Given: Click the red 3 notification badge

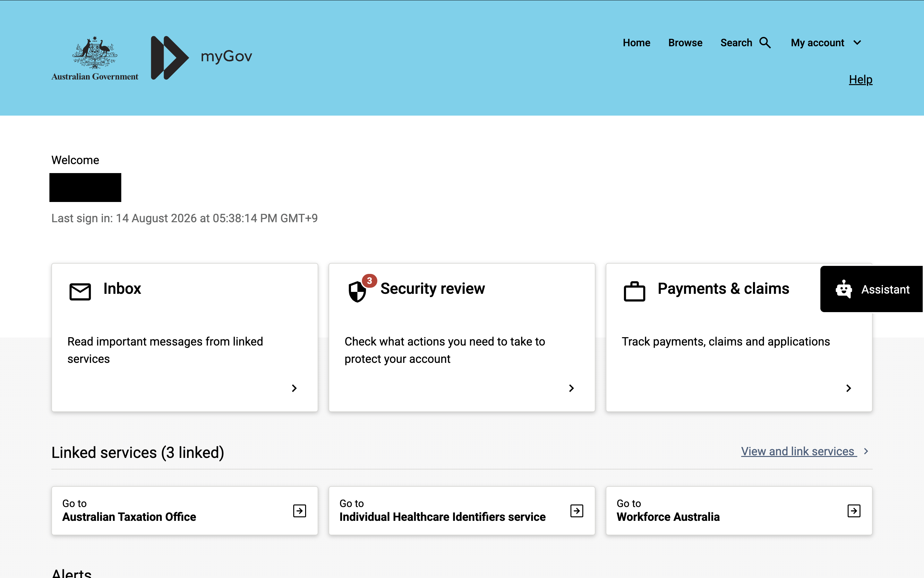Looking at the screenshot, I should 369,281.
